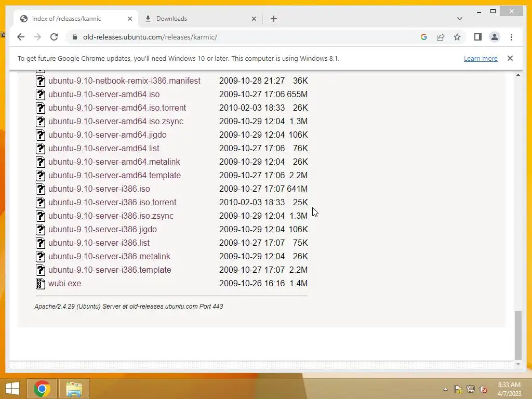
Task: Click binary file icon beside wubi.exe
Action: [41, 283]
